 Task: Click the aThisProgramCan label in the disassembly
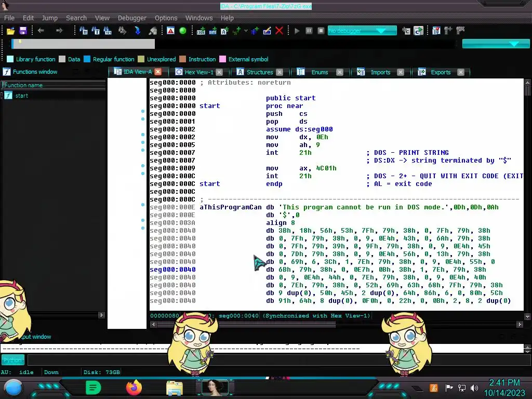(230, 207)
